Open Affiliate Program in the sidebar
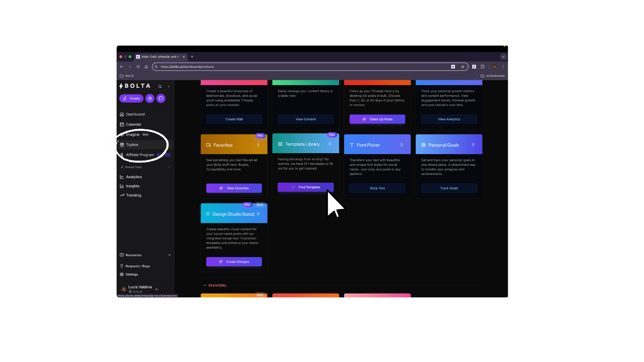The width and height of the screenshot is (644, 362). point(146,155)
